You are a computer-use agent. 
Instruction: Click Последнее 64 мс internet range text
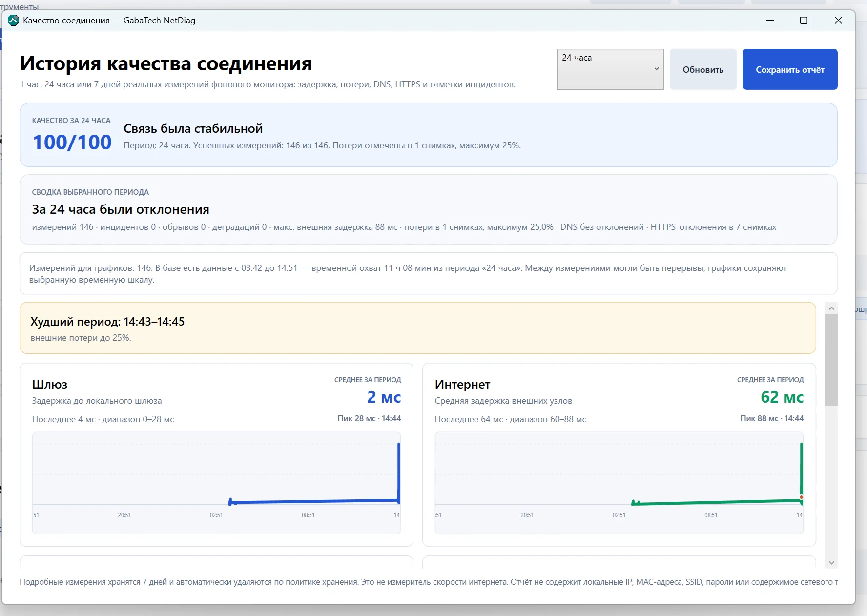[511, 419]
